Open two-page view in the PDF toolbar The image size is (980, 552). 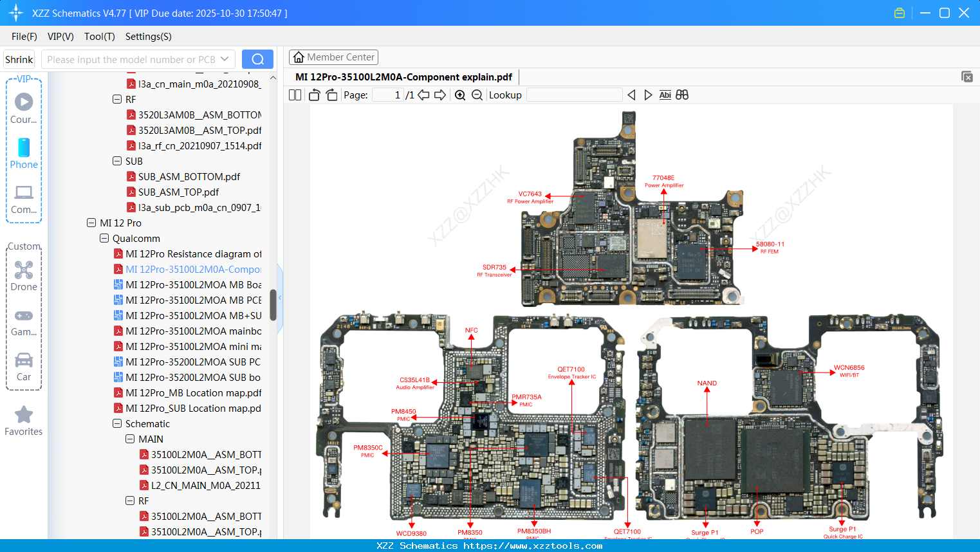click(x=294, y=95)
